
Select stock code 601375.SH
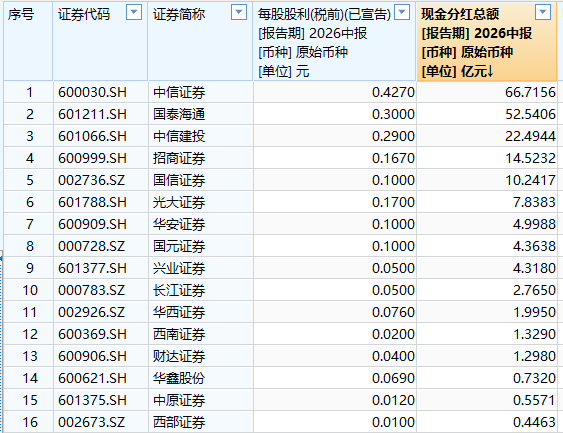[92, 400]
